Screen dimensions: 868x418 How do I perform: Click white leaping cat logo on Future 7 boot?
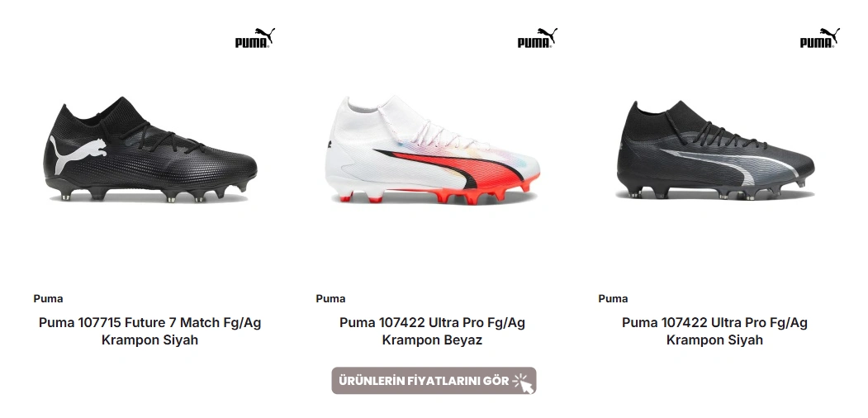tap(77, 154)
